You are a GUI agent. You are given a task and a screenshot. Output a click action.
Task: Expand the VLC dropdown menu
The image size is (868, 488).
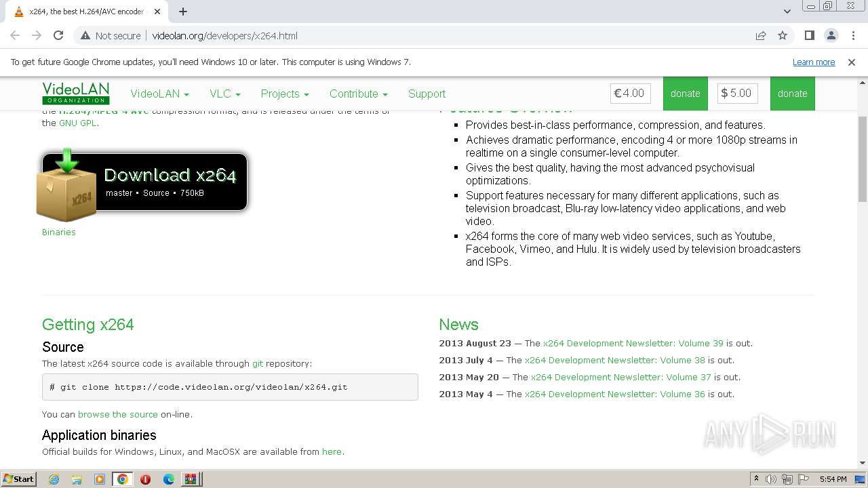click(x=225, y=94)
